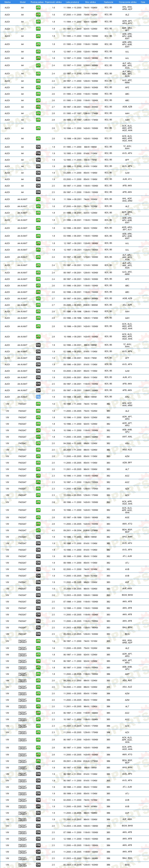Click ON icon in Passat 3B2 AHU, AHH row
The height and width of the screenshot is (868, 149).
[x=38, y=537]
